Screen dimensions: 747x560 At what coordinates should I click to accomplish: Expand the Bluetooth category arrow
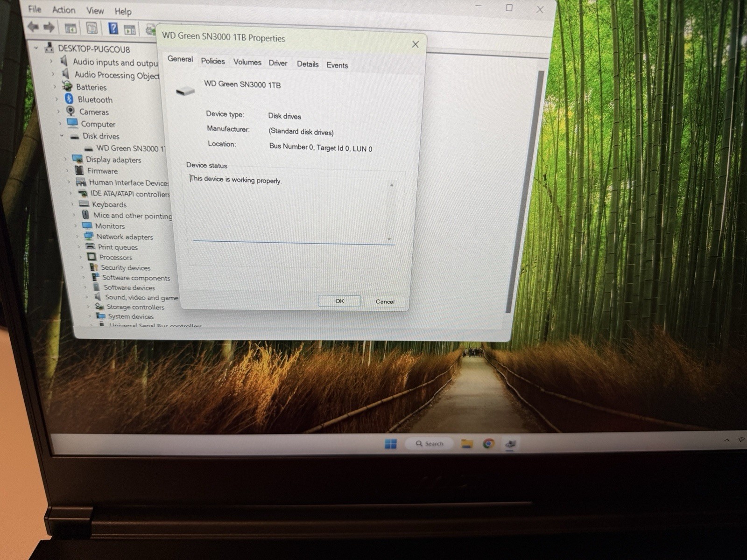(x=57, y=98)
